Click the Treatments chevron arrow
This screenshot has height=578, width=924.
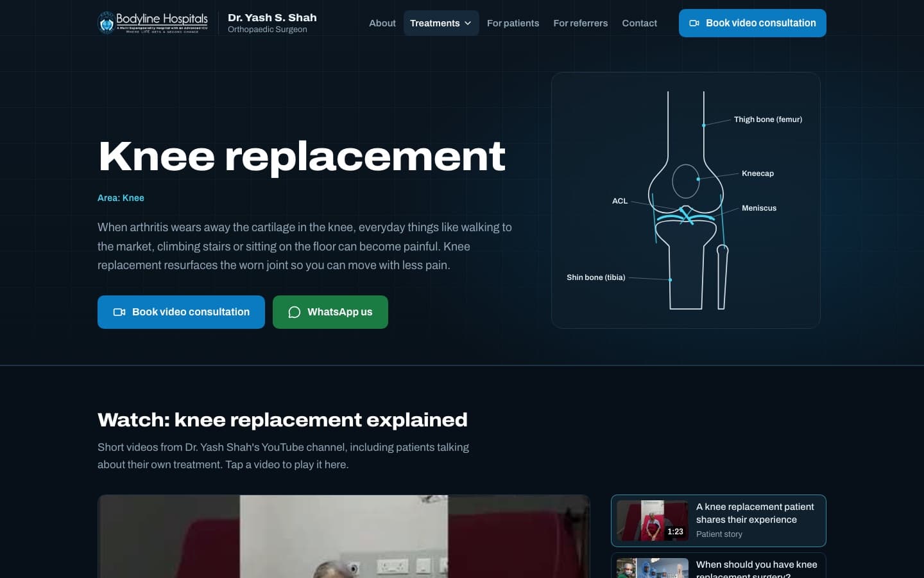(x=468, y=23)
